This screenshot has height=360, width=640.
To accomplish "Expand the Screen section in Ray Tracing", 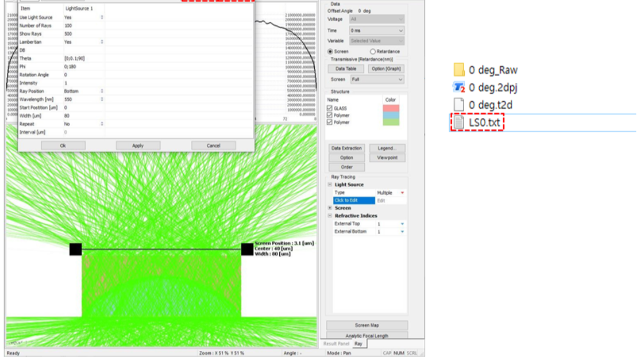I will click(330, 208).
